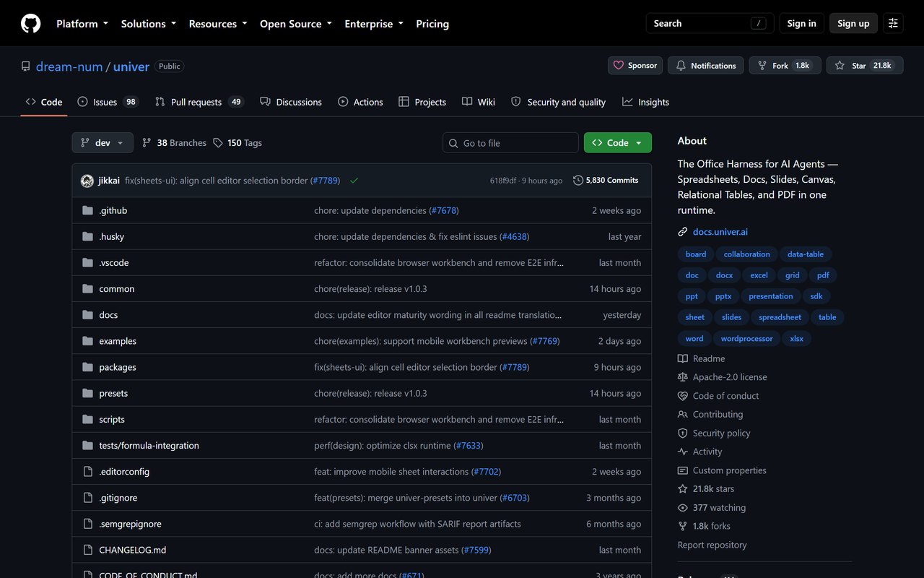Click the presets folder icon

pos(88,394)
